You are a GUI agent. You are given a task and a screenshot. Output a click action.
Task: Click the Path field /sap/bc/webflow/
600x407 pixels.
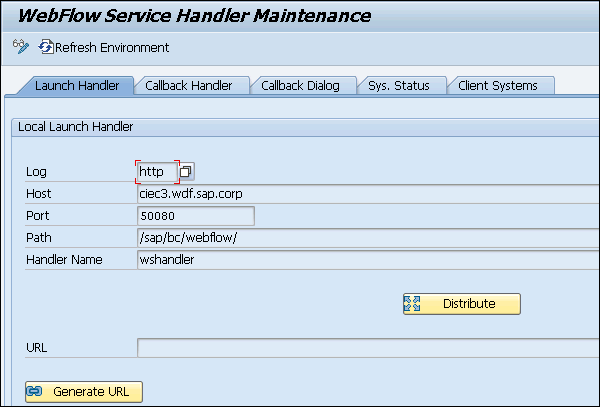tap(368, 238)
